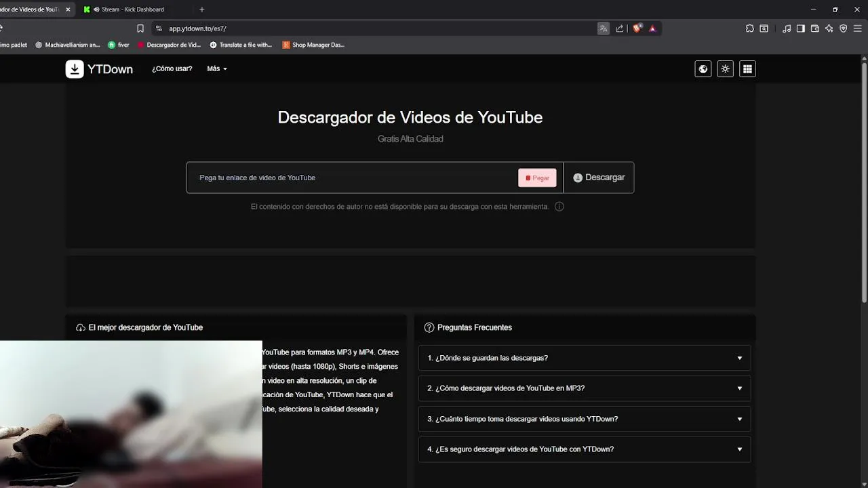
Task: Switch to Stream - Kick Dashboard tab
Action: (x=133, y=9)
